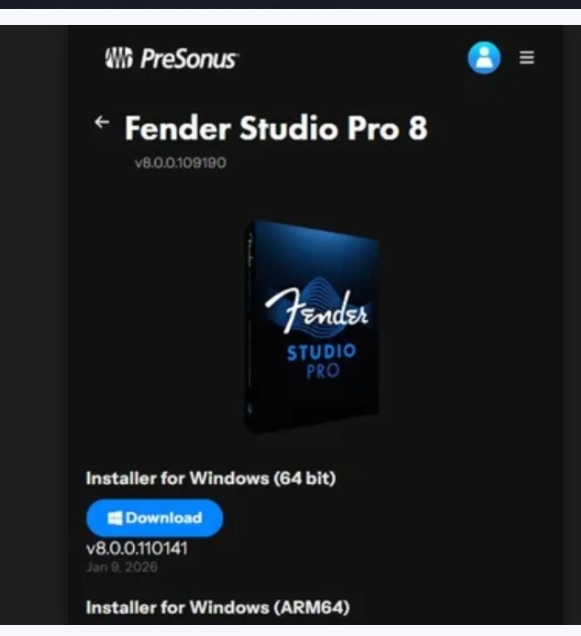Click installer version v8.0.0.110141 text
The height and width of the screenshot is (636, 581).
coord(137,549)
